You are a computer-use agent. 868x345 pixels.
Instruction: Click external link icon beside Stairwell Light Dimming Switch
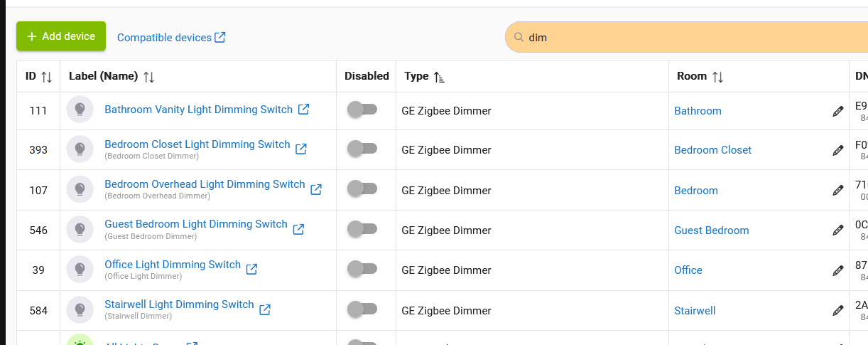[x=265, y=309]
